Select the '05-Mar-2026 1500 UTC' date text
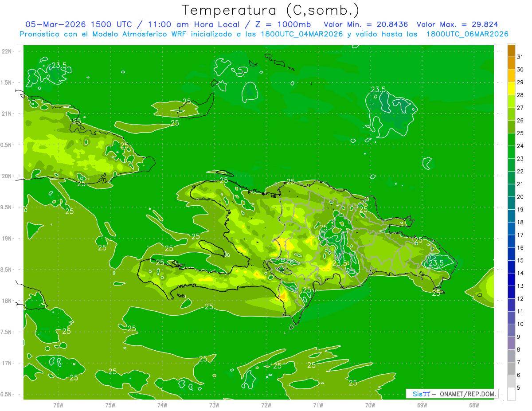This screenshot has height=411, width=532. [x=78, y=24]
